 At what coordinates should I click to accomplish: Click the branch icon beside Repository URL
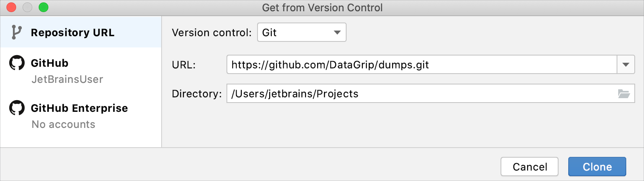pyautogui.click(x=16, y=32)
